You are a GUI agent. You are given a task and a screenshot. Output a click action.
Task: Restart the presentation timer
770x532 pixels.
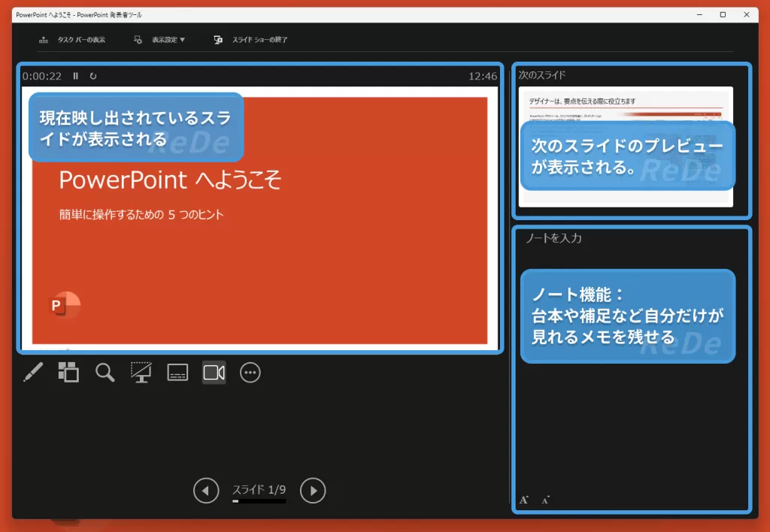pos(93,75)
